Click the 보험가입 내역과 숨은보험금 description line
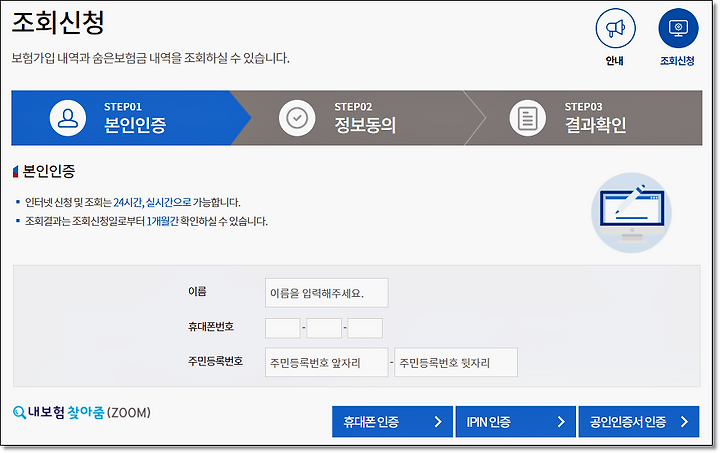The height and width of the screenshot is (453, 720). [x=151, y=58]
